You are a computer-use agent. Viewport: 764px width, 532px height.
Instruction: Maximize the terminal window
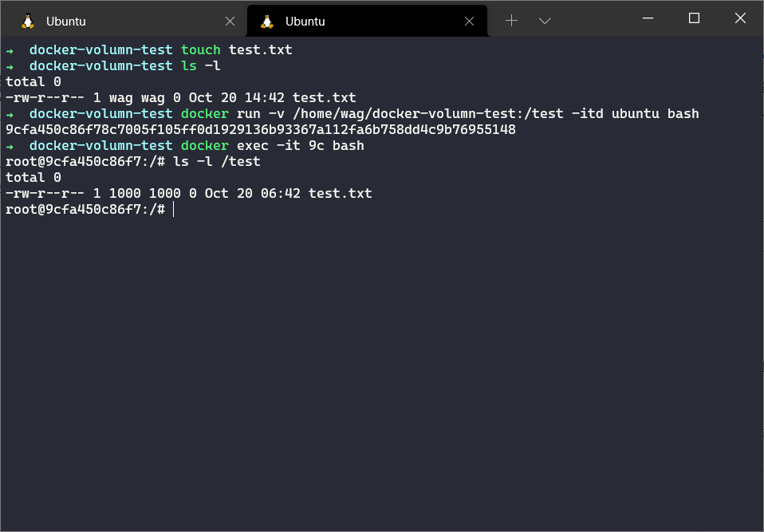click(x=694, y=18)
